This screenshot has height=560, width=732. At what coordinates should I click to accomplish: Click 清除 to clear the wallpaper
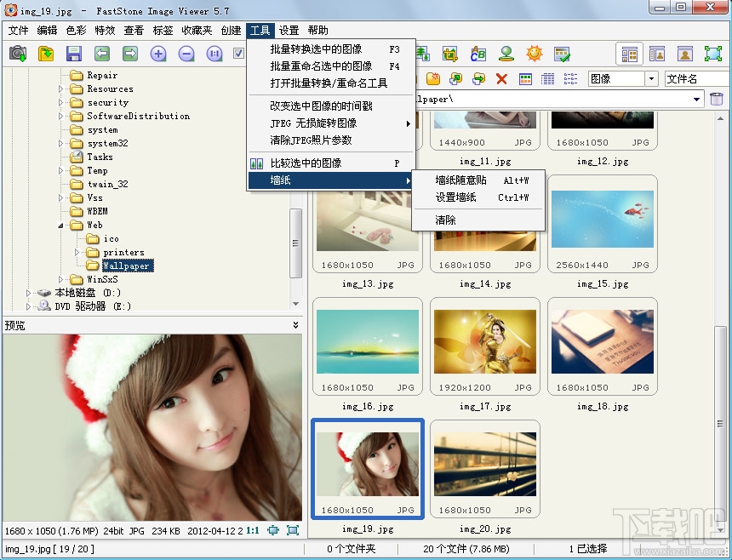(x=446, y=220)
